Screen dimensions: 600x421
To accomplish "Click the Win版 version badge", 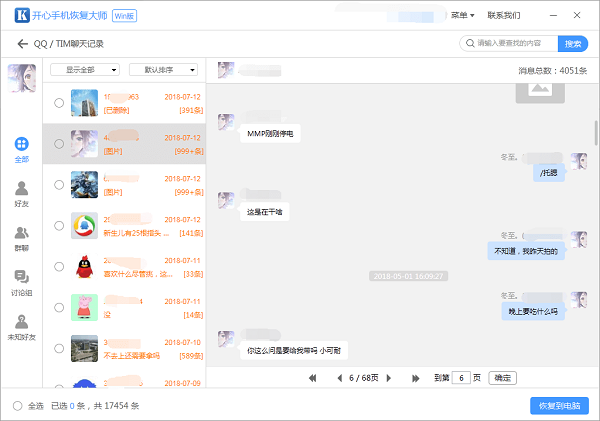I will click(124, 16).
